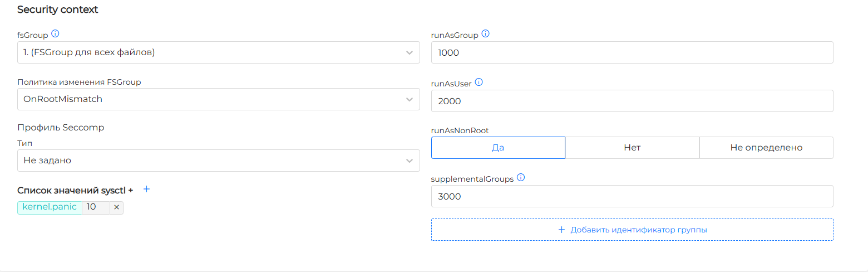Click the kernel.panic value 10 field
Screen dimensions: 868x272
[x=95, y=207]
